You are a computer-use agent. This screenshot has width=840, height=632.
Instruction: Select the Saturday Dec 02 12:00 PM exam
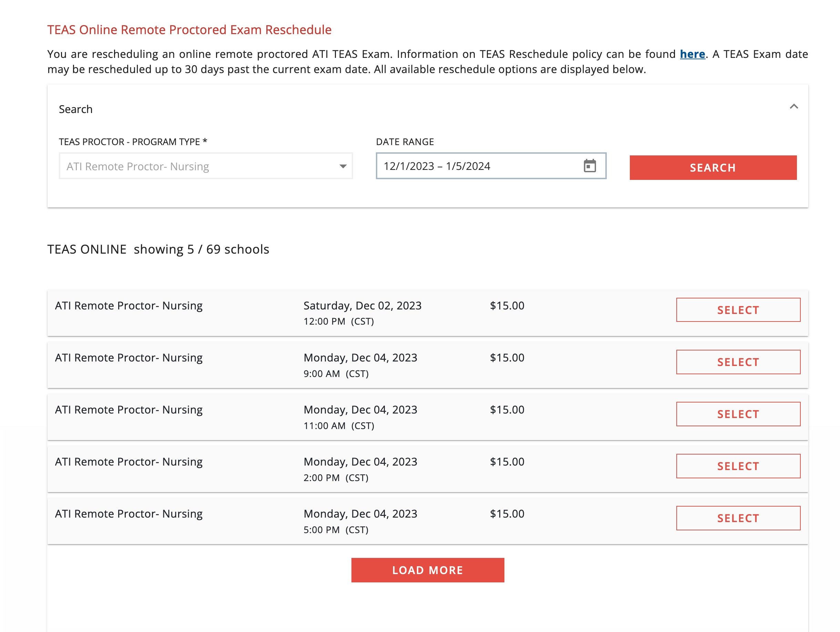click(x=738, y=310)
